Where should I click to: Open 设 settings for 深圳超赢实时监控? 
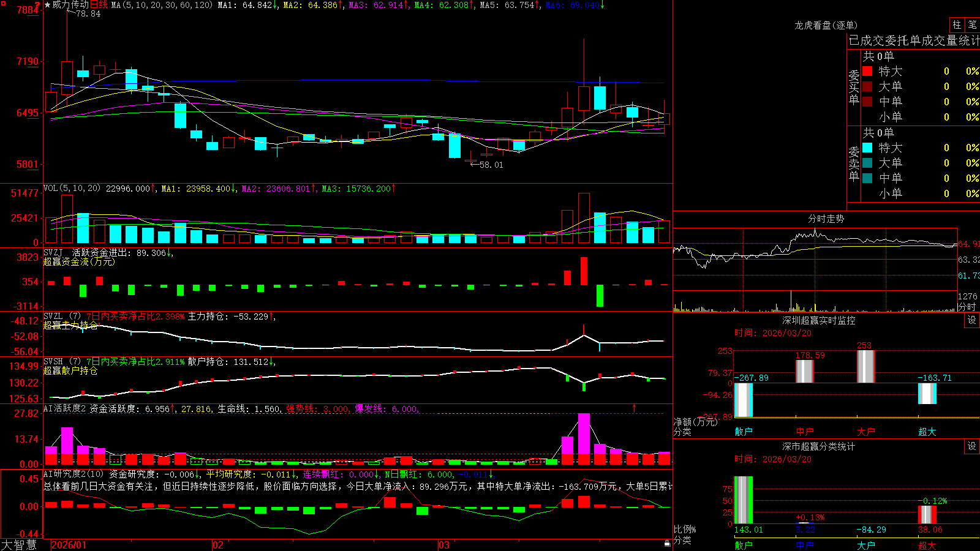pyautogui.click(x=972, y=320)
